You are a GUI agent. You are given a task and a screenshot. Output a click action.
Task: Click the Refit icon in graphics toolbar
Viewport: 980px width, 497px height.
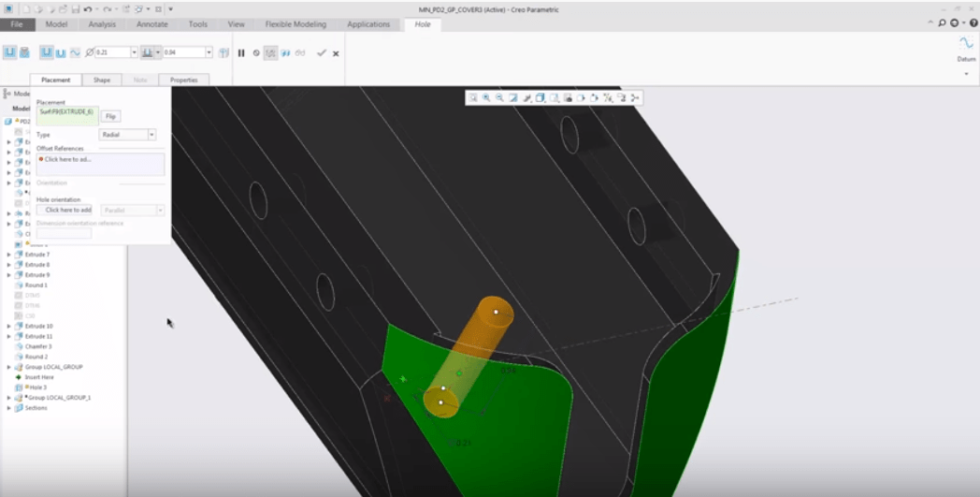473,97
